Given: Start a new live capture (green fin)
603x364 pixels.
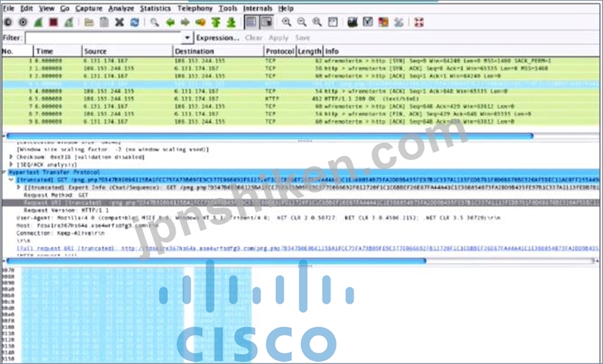Looking at the screenshot, I should click(38, 23).
